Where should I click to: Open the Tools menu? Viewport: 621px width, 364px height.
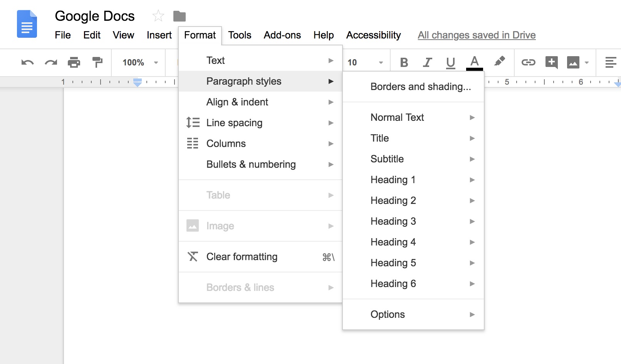point(239,35)
